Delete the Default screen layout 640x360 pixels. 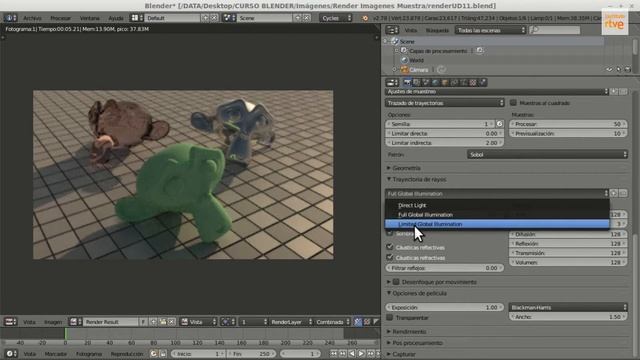[x=214, y=18]
